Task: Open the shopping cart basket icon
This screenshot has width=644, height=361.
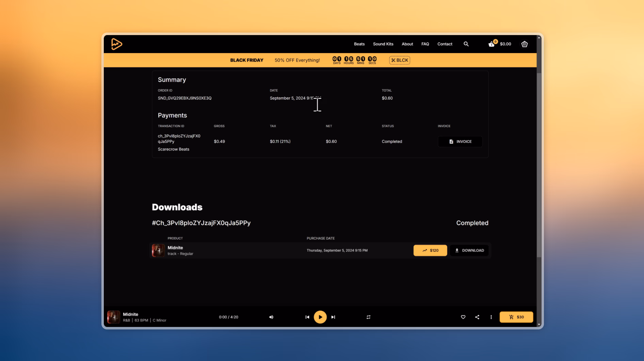Action: pos(492,44)
